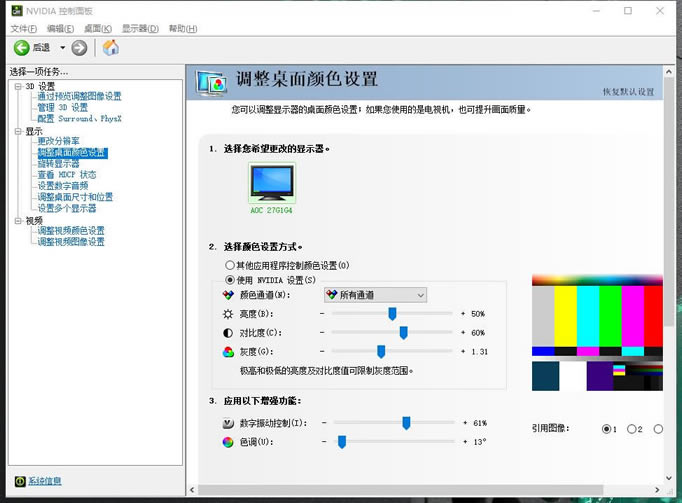Click the NVIDIA app icon in title bar
The image size is (682, 503).
click(17, 10)
